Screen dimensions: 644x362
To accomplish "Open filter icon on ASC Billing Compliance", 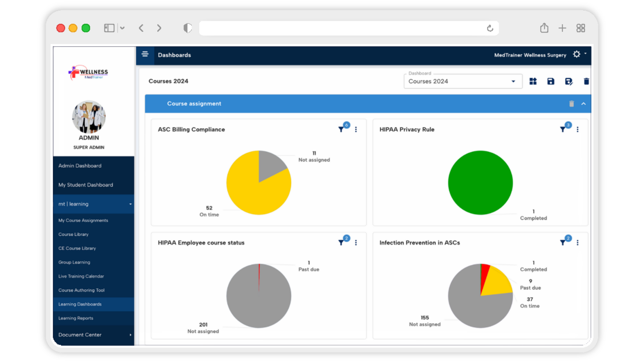I will click(x=341, y=130).
